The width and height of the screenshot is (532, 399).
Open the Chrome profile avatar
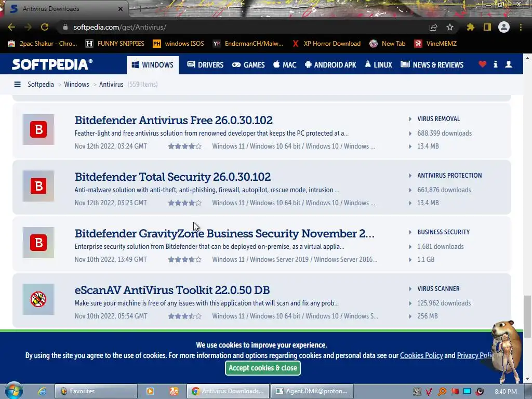click(504, 27)
